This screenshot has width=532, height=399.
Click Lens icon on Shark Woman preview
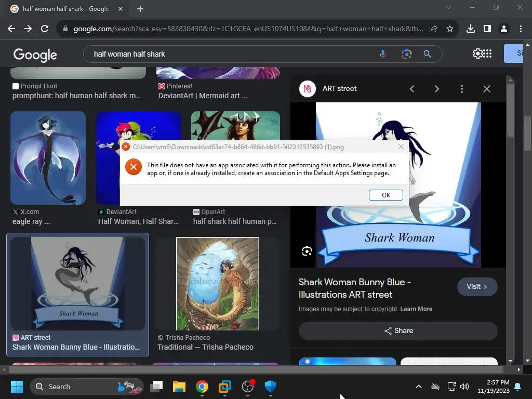click(x=307, y=251)
